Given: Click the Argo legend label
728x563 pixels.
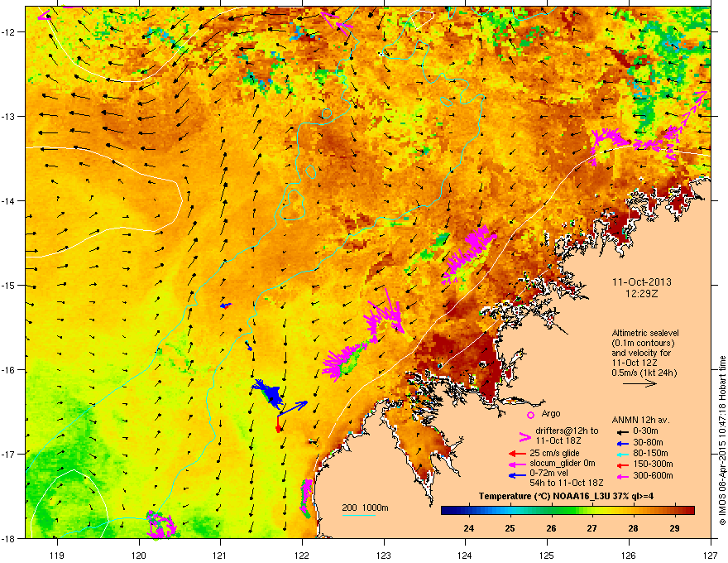Looking at the screenshot, I should coord(551,413).
